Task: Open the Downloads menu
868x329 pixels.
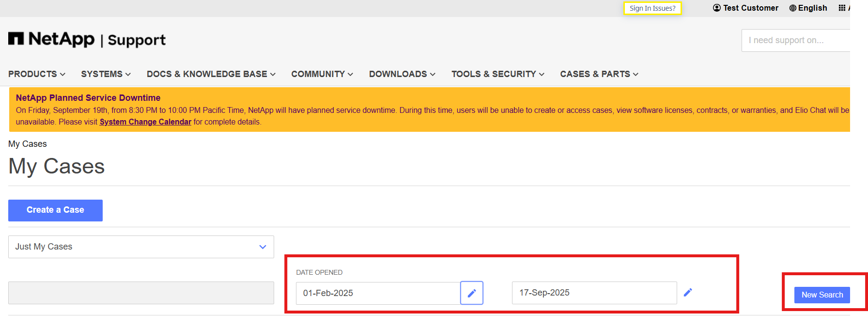Action: pos(402,74)
